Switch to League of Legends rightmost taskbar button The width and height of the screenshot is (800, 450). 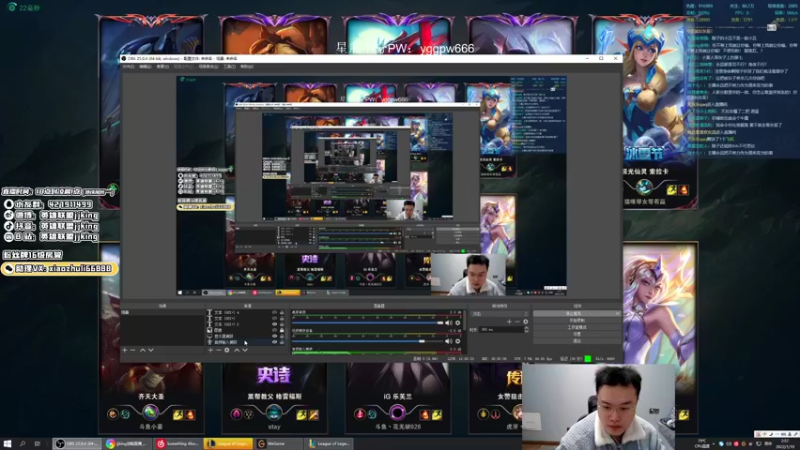(329, 444)
